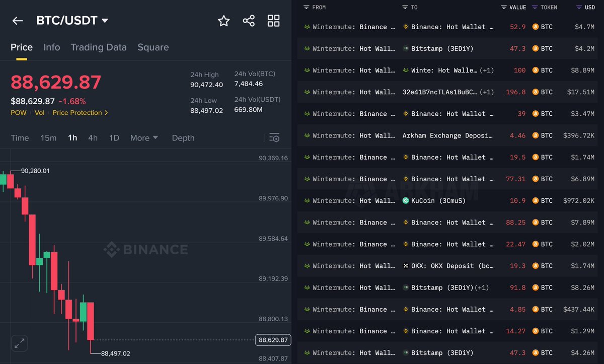Expand the More intervals dropdown
This screenshot has height=364, width=604.
pos(144,138)
